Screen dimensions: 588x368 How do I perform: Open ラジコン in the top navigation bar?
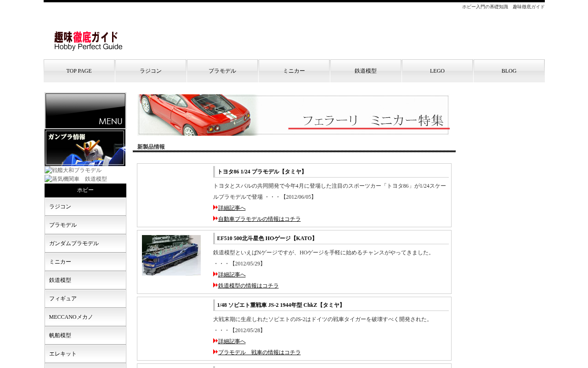point(151,71)
